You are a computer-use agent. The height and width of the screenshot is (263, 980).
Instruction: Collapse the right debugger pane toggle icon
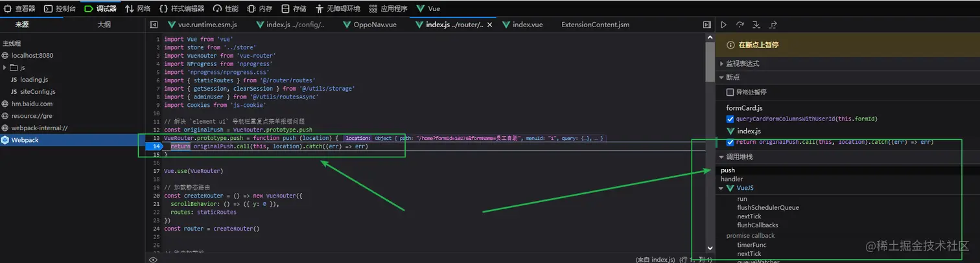(707, 25)
